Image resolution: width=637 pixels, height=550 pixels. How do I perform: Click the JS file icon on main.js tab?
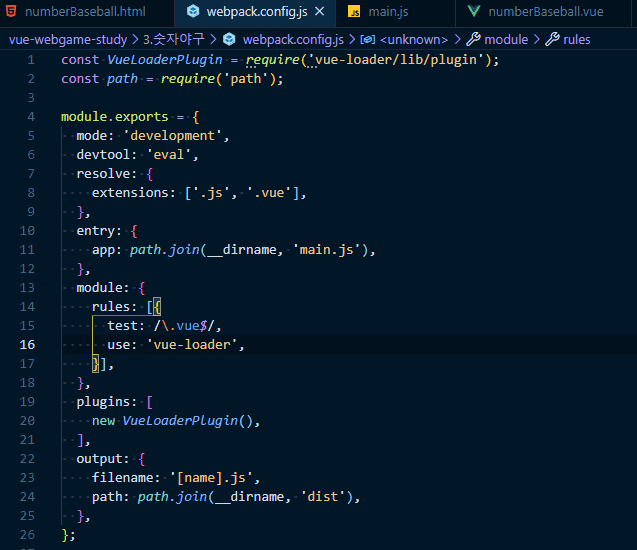coord(354,12)
